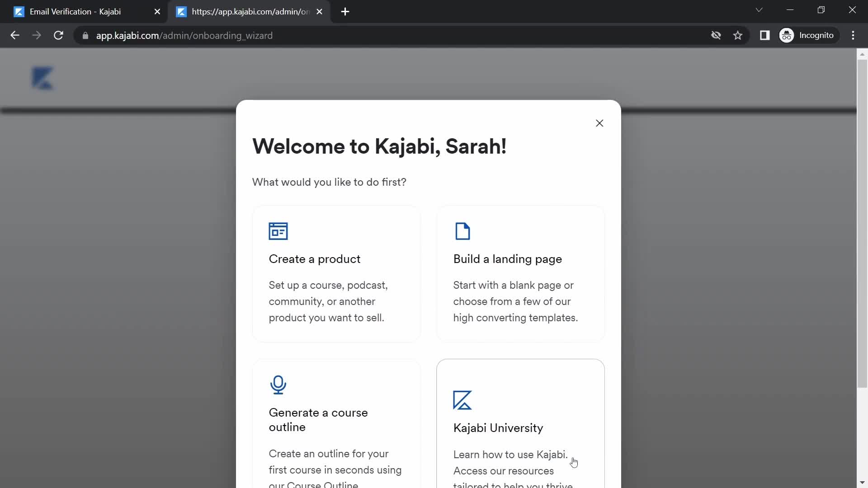Viewport: 868px width, 488px height.
Task: Open the tab search dropdown arrow
Action: tap(759, 10)
